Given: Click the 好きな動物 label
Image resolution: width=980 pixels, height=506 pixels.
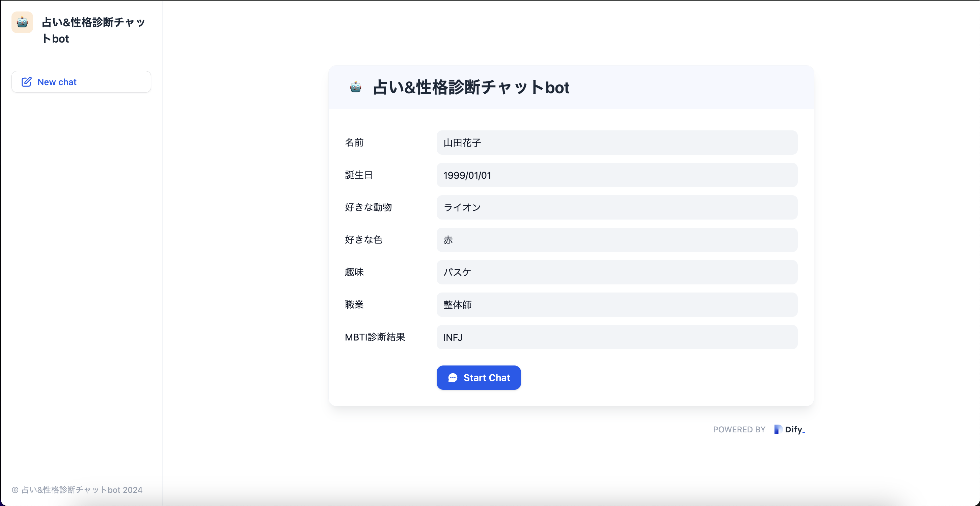Looking at the screenshot, I should (368, 207).
